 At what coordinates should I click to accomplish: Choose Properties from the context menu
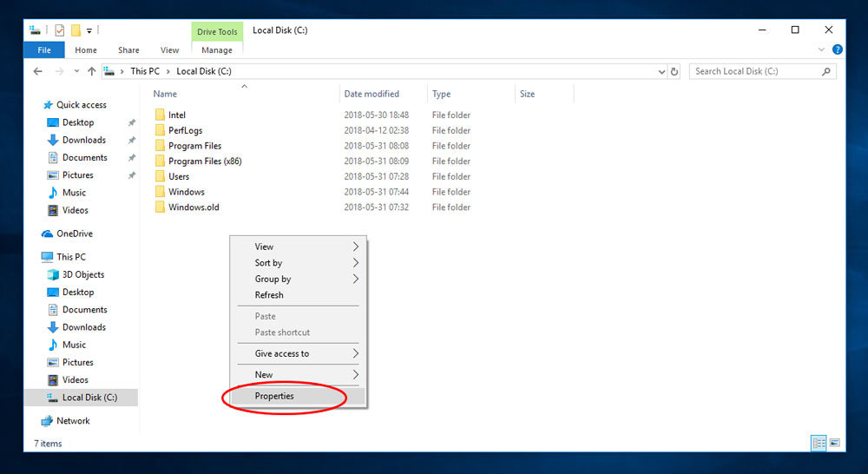coord(299,397)
